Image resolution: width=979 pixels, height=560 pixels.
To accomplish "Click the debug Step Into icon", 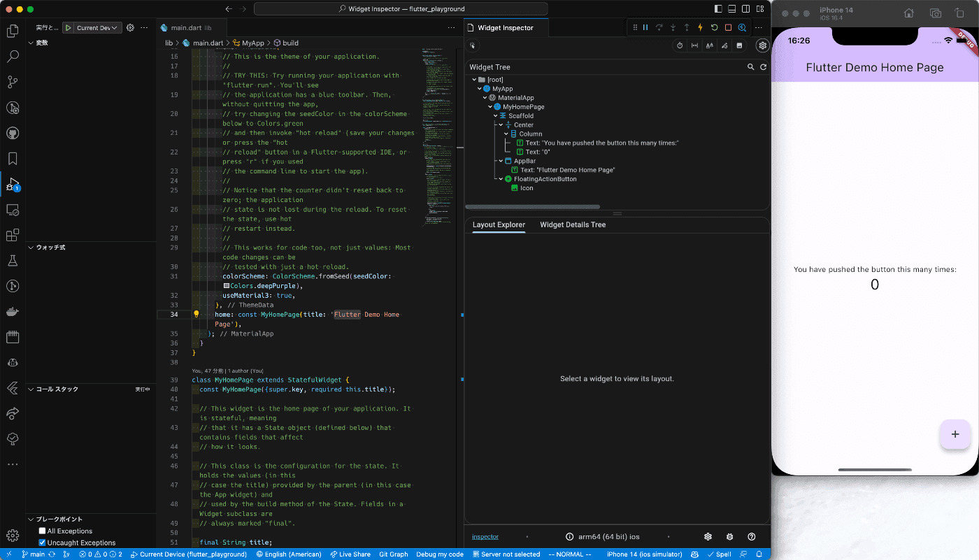I will (x=673, y=28).
